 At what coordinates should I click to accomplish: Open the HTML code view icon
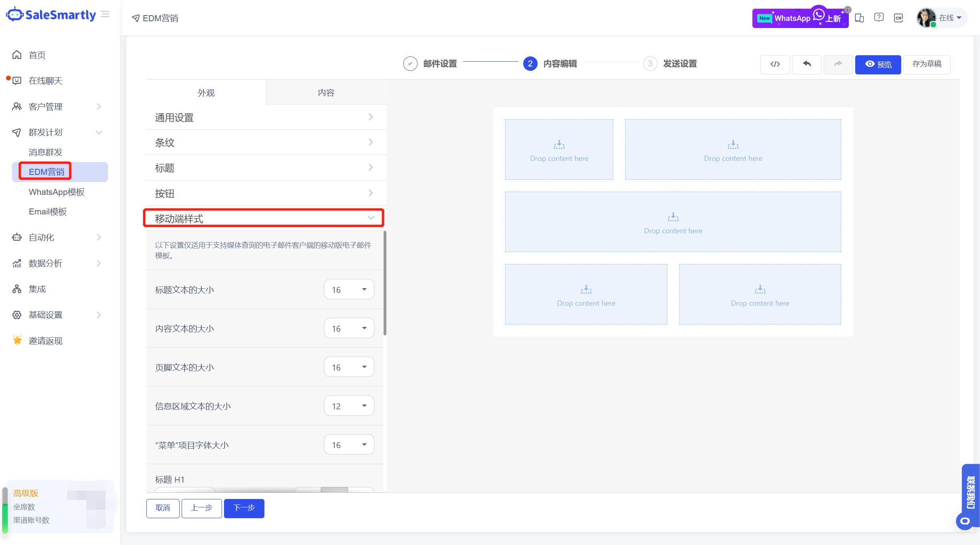point(775,64)
